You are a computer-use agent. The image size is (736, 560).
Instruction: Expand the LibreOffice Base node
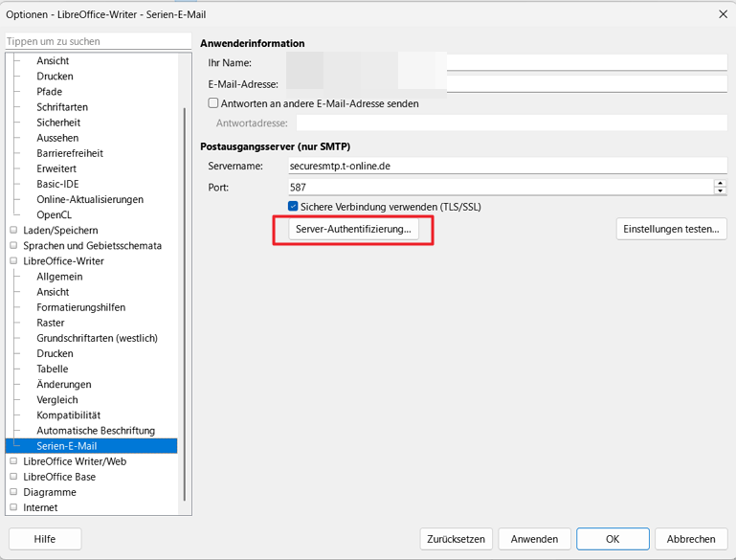click(13, 477)
